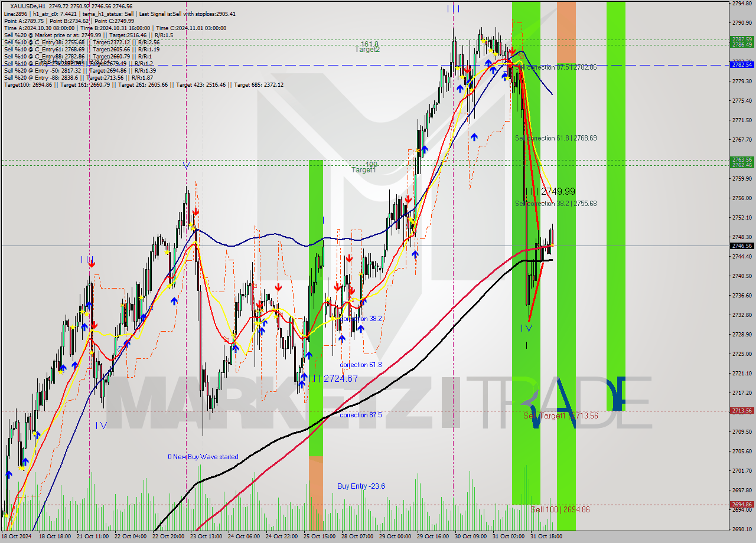This screenshot has height=543, width=756.
Task: Click the 2794.30 price axis label
Action: pos(742,4)
